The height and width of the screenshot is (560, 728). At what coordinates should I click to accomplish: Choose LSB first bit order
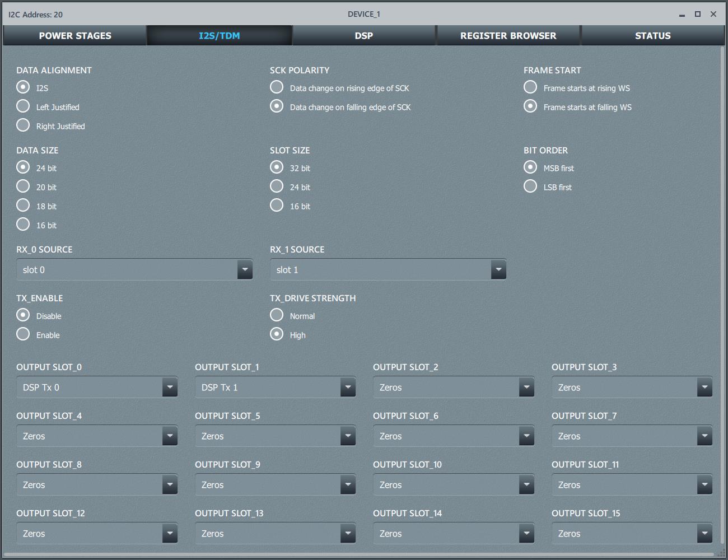[x=530, y=186]
